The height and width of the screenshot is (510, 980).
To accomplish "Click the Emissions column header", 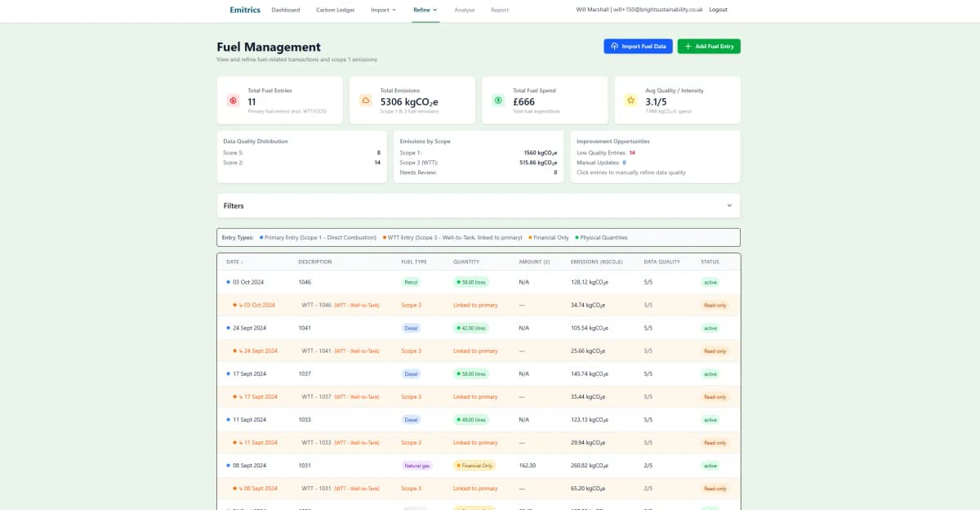I will pyautogui.click(x=597, y=262).
